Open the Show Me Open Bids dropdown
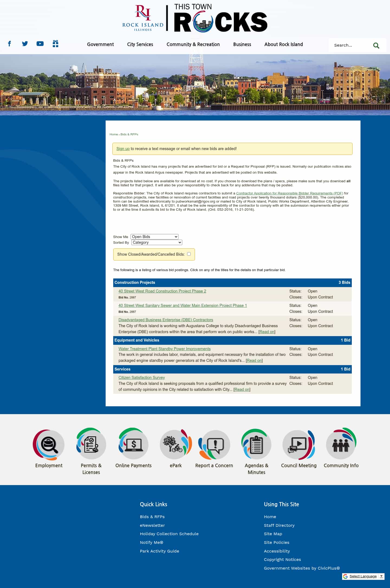Screen dimensions: 390x588 [154, 237]
